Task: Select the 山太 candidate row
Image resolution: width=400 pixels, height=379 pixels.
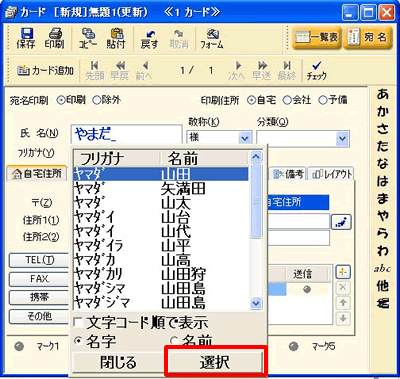Action: (x=161, y=203)
